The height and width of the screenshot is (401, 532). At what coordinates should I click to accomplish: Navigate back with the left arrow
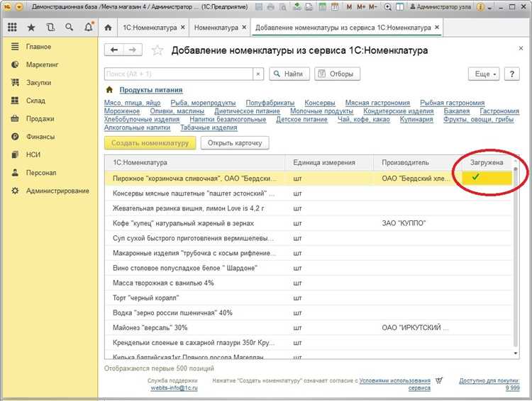point(114,50)
